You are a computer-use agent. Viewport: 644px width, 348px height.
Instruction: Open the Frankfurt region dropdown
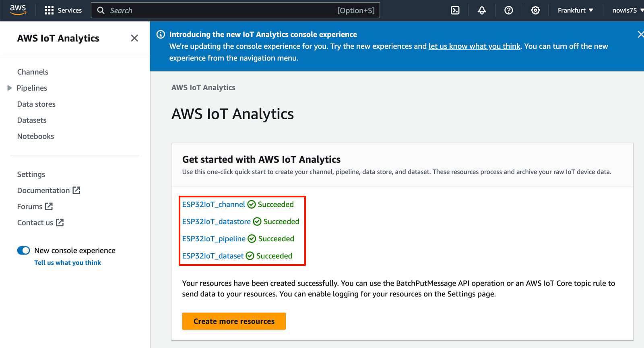(x=575, y=10)
